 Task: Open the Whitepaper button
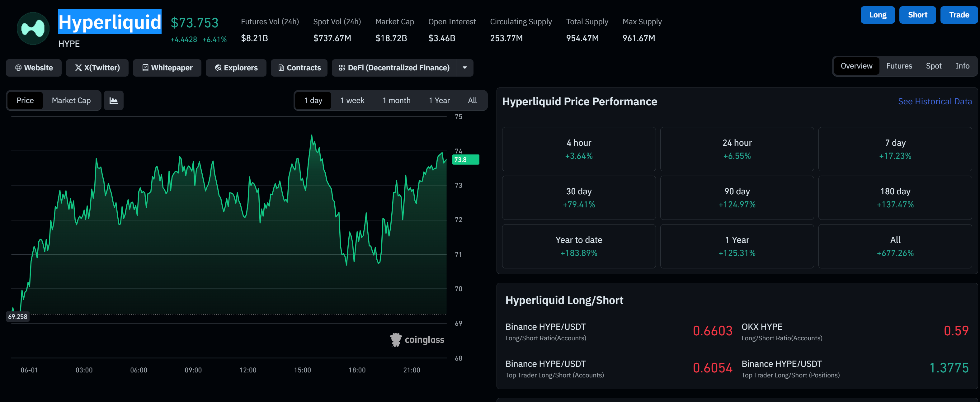click(167, 68)
